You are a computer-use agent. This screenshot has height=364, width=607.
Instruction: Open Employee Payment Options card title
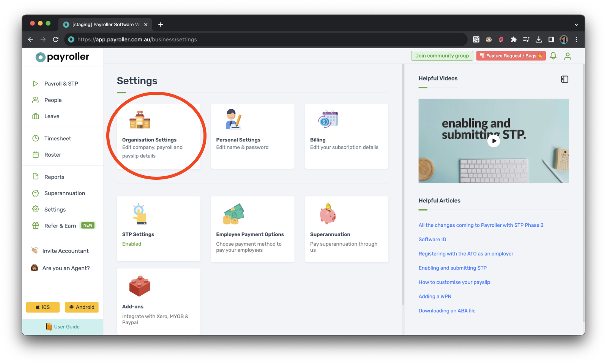[x=250, y=234]
